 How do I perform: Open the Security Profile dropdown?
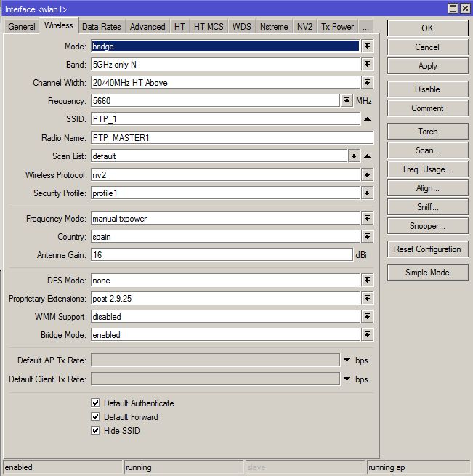click(x=367, y=193)
